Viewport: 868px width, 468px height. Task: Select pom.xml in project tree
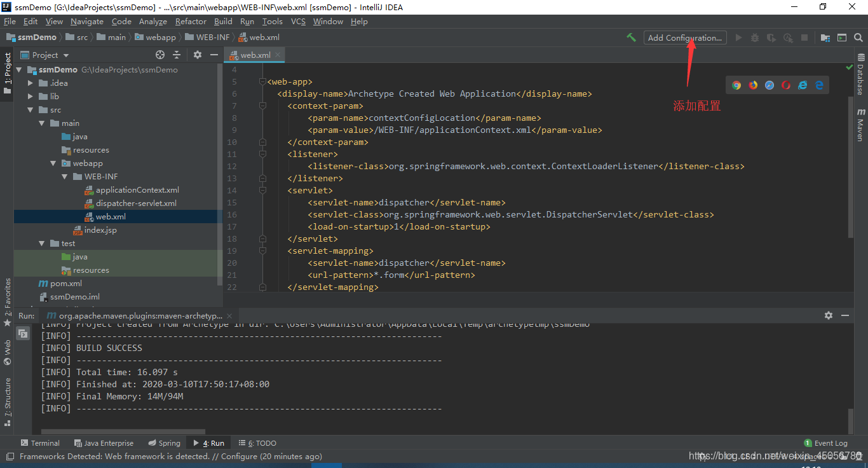[x=66, y=284]
